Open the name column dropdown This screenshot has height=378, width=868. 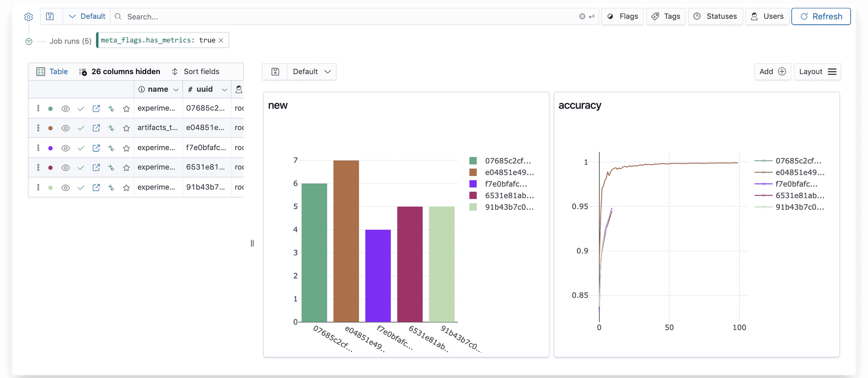click(x=176, y=89)
